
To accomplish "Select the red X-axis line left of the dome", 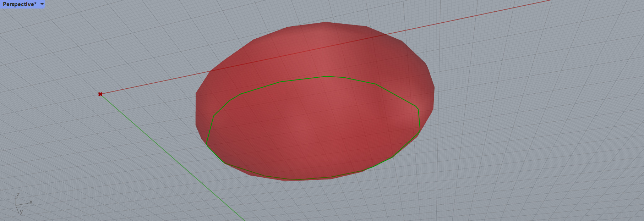I will 153,83.
